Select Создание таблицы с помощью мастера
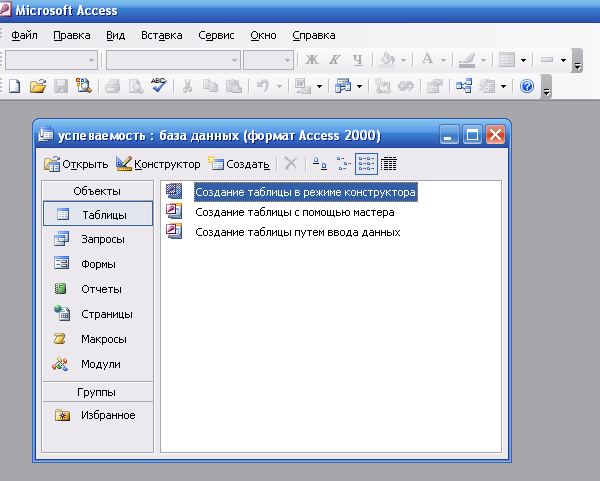Screen dimensions: 600x481 (x=295, y=212)
